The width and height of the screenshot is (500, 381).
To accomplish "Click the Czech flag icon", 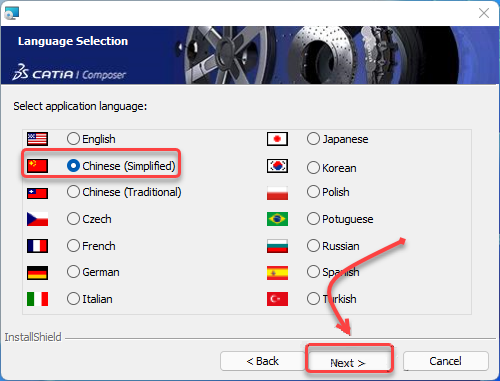I will click(37, 219).
